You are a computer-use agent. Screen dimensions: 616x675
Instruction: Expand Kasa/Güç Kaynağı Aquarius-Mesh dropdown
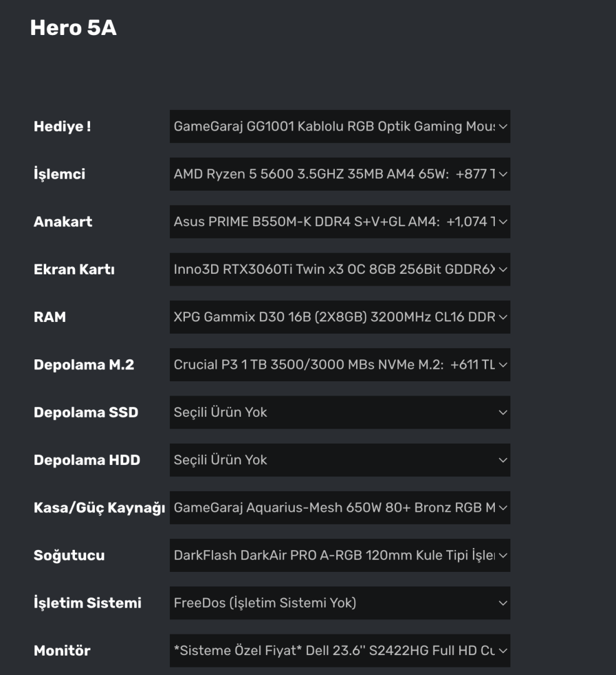click(339, 507)
